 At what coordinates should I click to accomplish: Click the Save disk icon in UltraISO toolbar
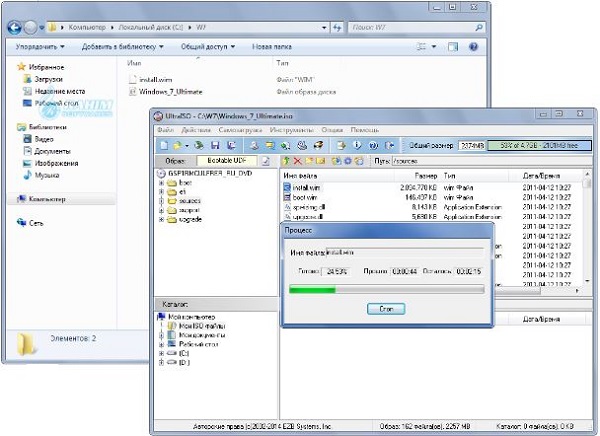click(212, 144)
